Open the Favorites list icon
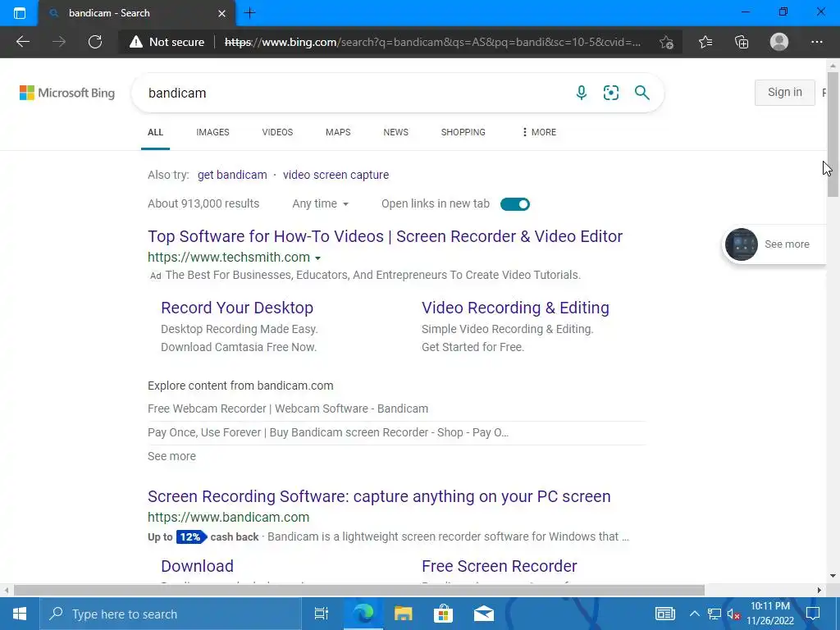The height and width of the screenshot is (630, 840). click(x=705, y=42)
